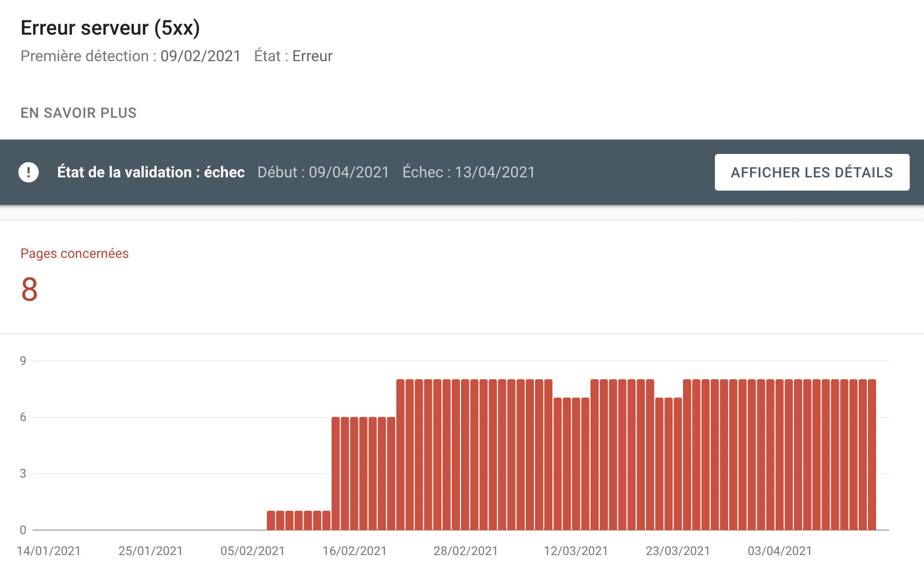The height and width of the screenshot is (578, 924).
Task: Open details with AFFICHER LES DÉTAILS button
Action: pyautogui.click(x=811, y=172)
